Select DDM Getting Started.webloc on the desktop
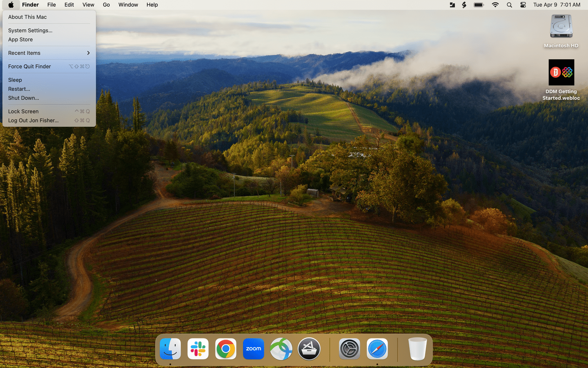Screen dimensions: 588x368 (x=561, y=73)
